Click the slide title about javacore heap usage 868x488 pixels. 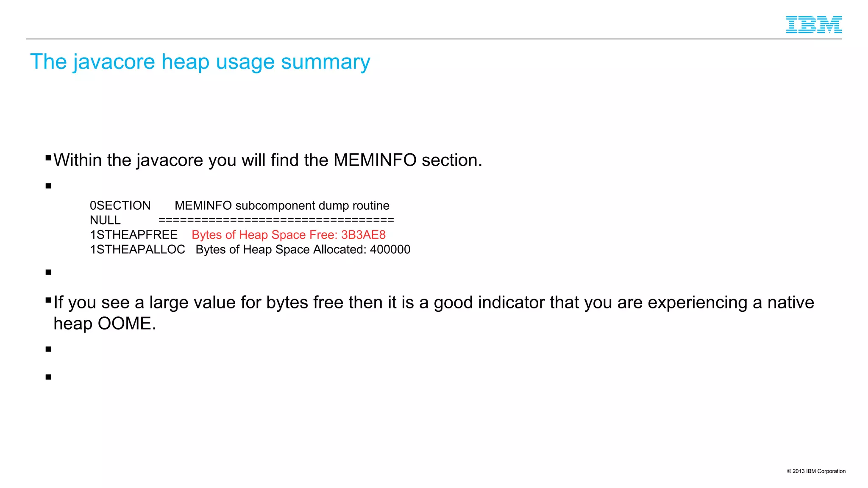click(x=200, y=62)
